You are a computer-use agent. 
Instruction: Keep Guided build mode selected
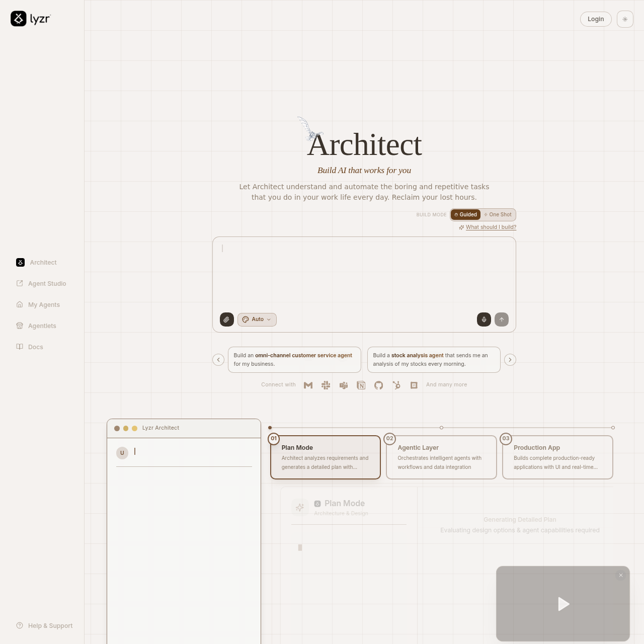pyautogui.click(x=466, y=214)
